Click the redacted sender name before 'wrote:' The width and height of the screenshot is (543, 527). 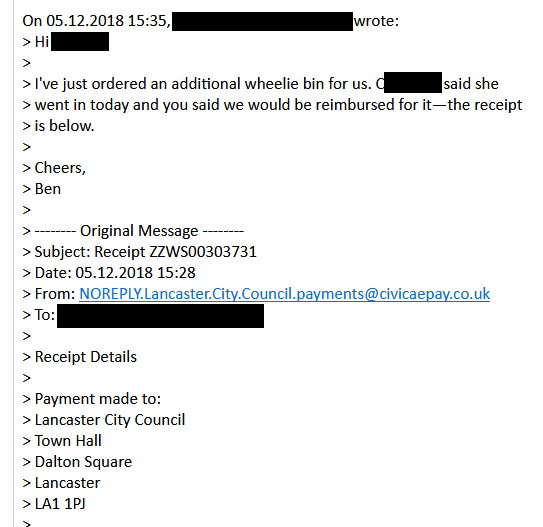click(262, 21)
